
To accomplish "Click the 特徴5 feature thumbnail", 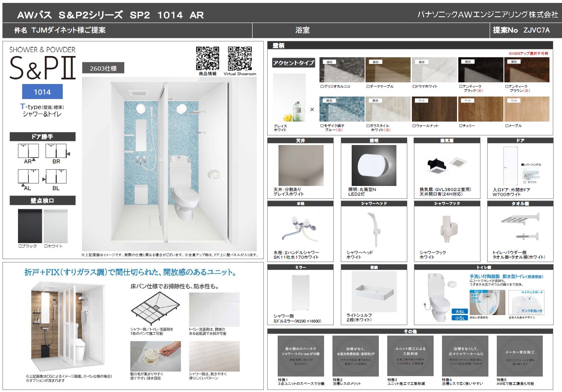I will pyautogui.click(x=520, y=356).
